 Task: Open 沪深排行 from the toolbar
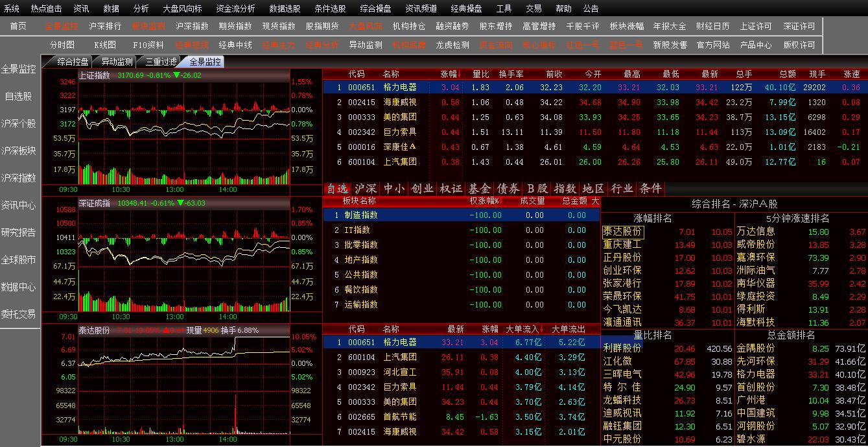coord(105,26)
